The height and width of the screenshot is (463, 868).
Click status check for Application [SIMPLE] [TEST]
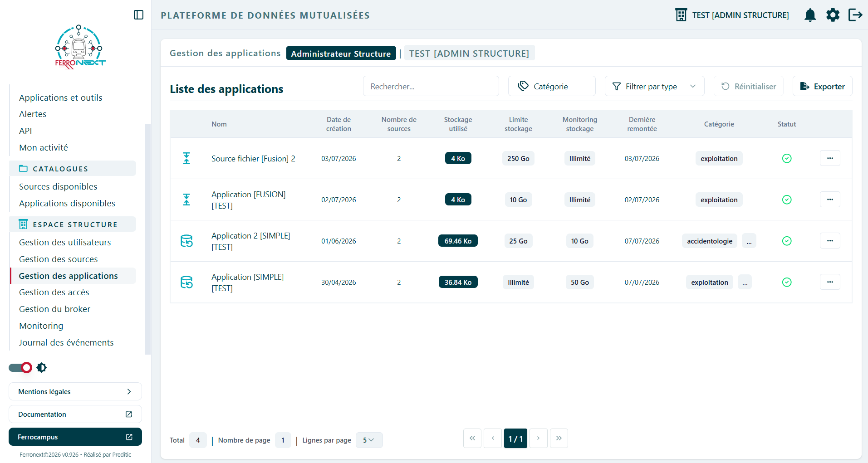[787, 282]
